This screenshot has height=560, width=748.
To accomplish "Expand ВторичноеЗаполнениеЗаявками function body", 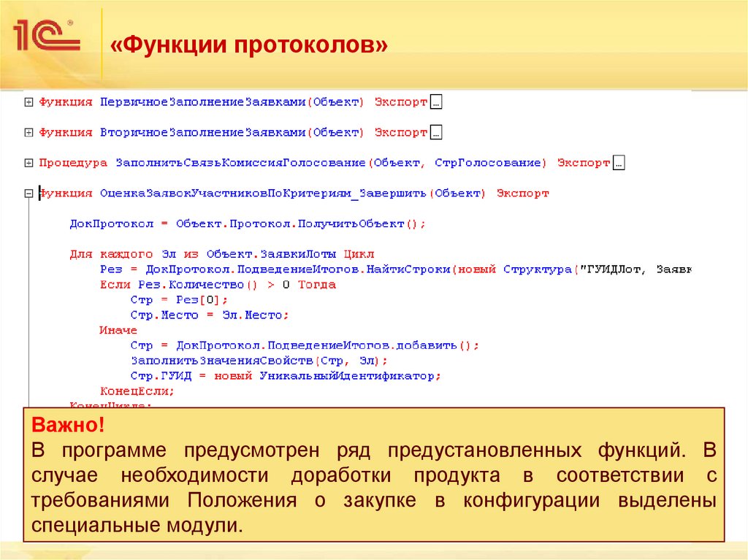I will click(x=28, y=131).
